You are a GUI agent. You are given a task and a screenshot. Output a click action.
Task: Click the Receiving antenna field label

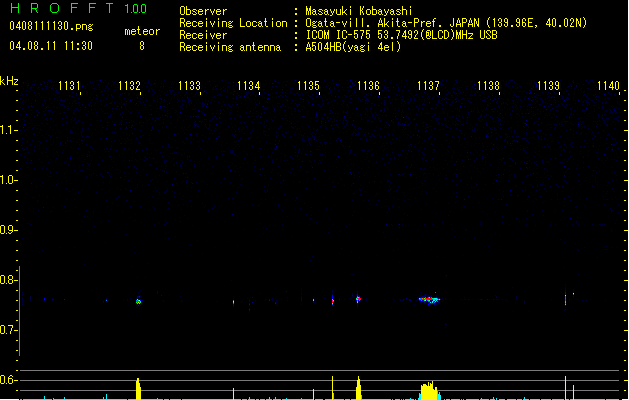(x=230, y=47)
